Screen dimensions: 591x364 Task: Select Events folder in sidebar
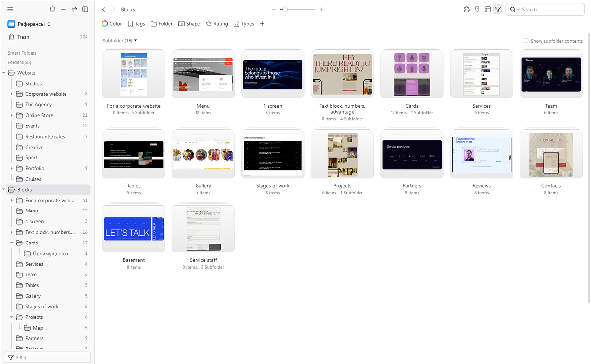[49, 126]
